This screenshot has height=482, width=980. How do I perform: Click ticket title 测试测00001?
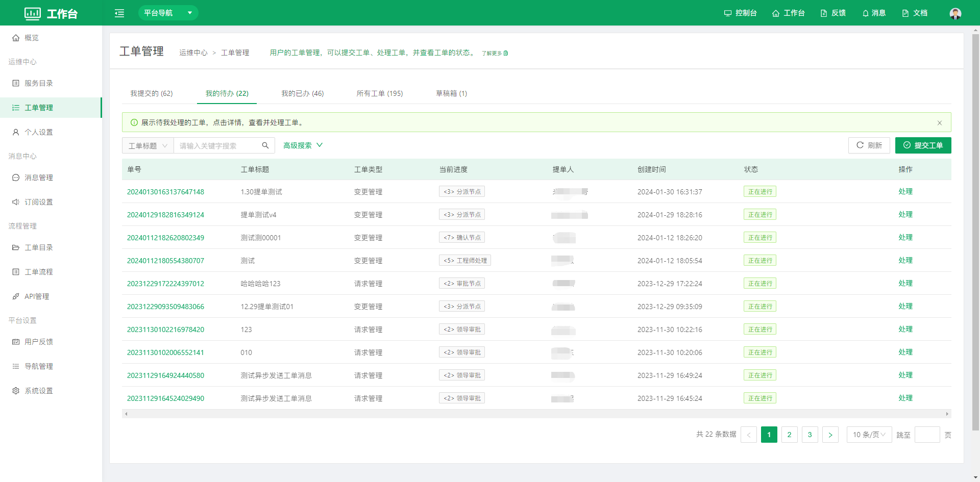261,238
